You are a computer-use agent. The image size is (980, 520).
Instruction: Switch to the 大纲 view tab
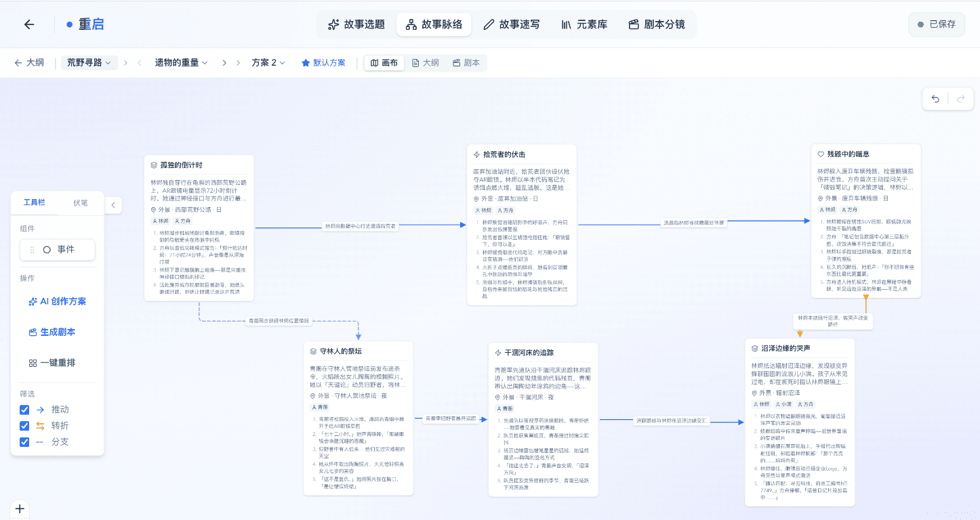425,63
